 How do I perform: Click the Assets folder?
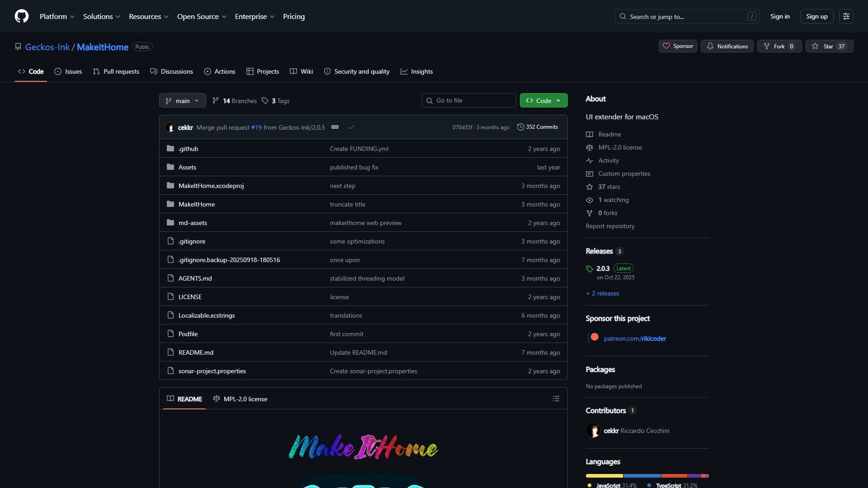pos(187,167)
